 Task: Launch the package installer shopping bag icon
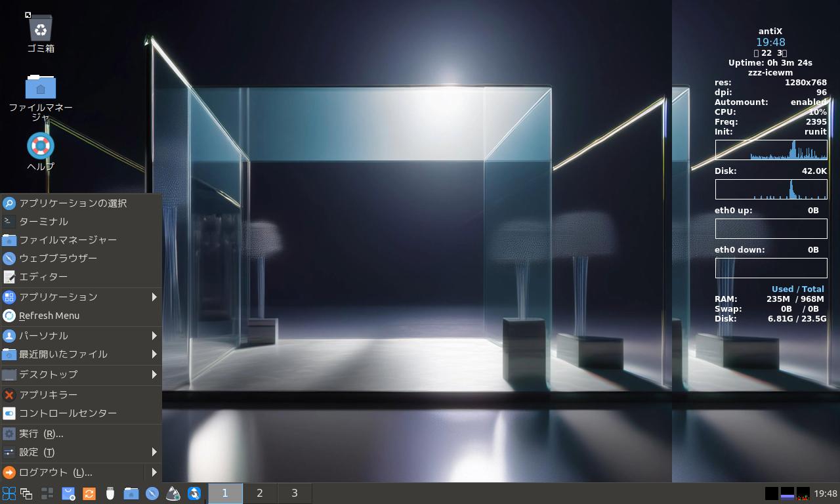[68, 493]
